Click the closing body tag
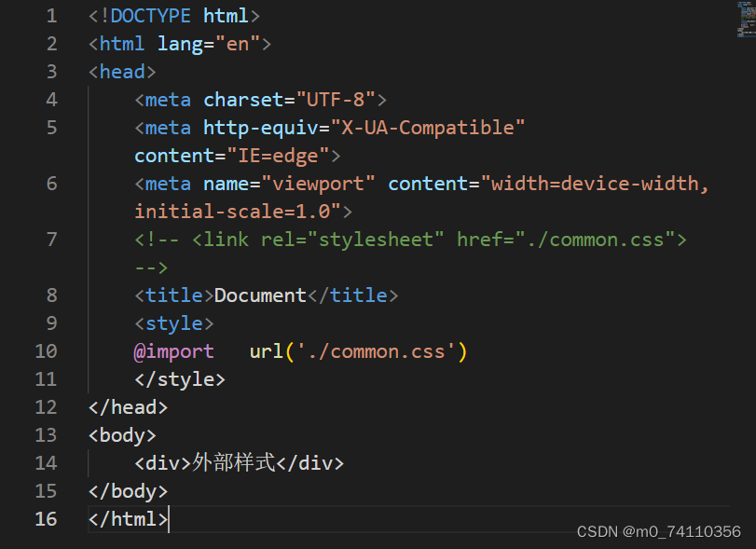This screenshot has width=756, height=549. point(129,491)
